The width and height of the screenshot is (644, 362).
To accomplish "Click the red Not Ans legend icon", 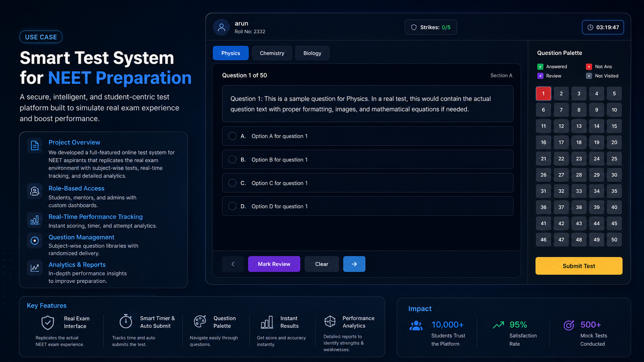I will (x=589, y=67).
